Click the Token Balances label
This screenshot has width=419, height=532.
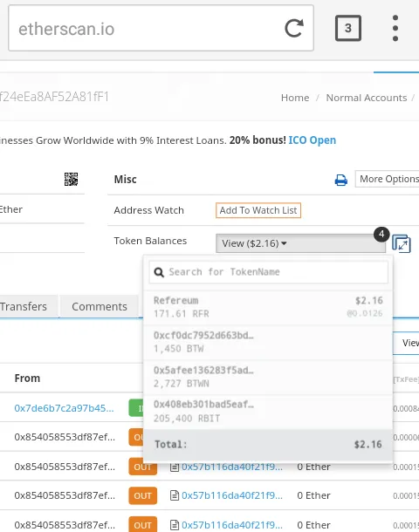pos(150,241)
